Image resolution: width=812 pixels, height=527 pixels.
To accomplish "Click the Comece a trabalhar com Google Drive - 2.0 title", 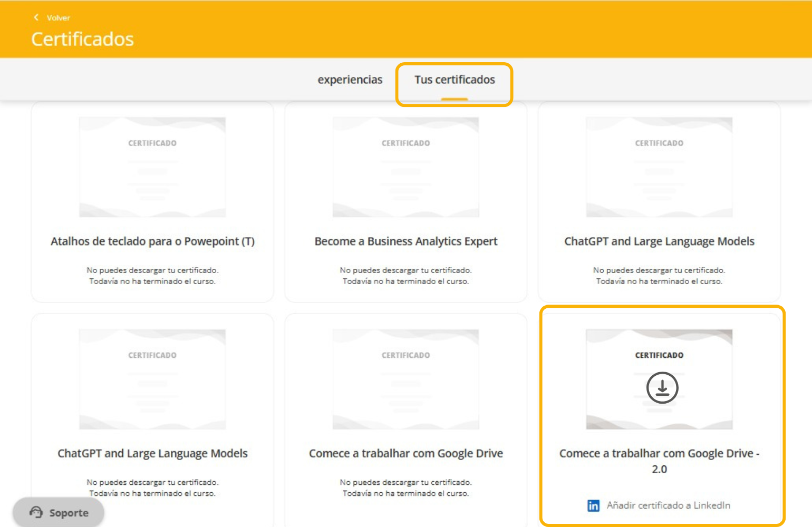I will tap(659, 461).
